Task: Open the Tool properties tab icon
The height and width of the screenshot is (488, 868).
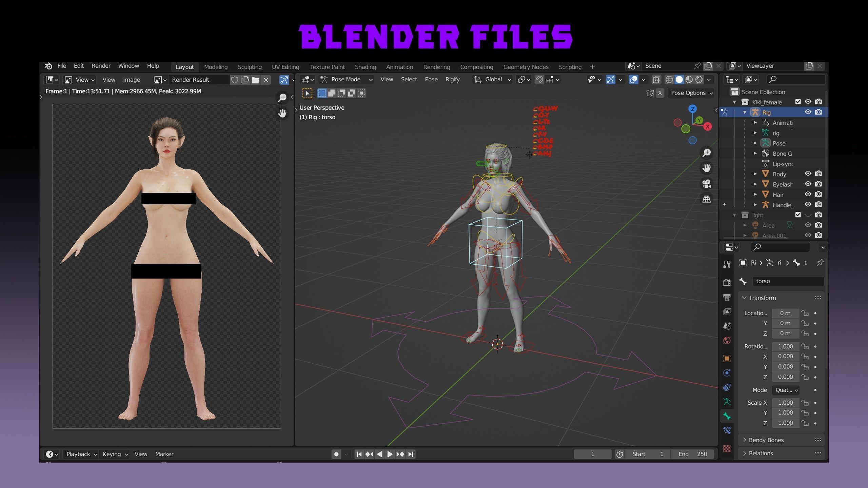Action: coord(727,265)
